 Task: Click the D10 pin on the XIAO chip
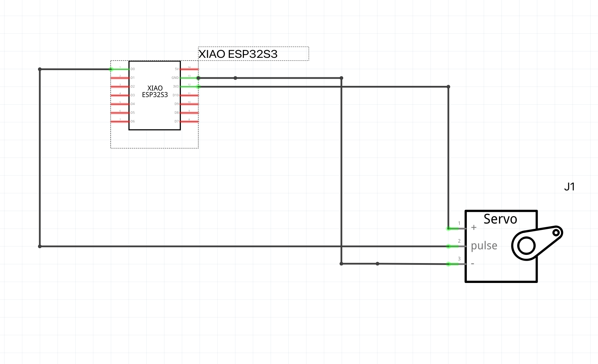[x=189, y=95]
